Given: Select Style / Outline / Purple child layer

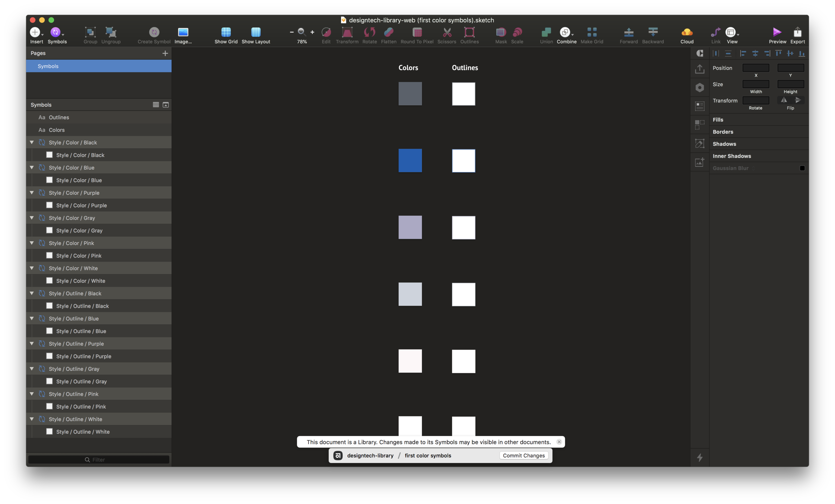Looking at the screenshot, I should click(99, 356).
